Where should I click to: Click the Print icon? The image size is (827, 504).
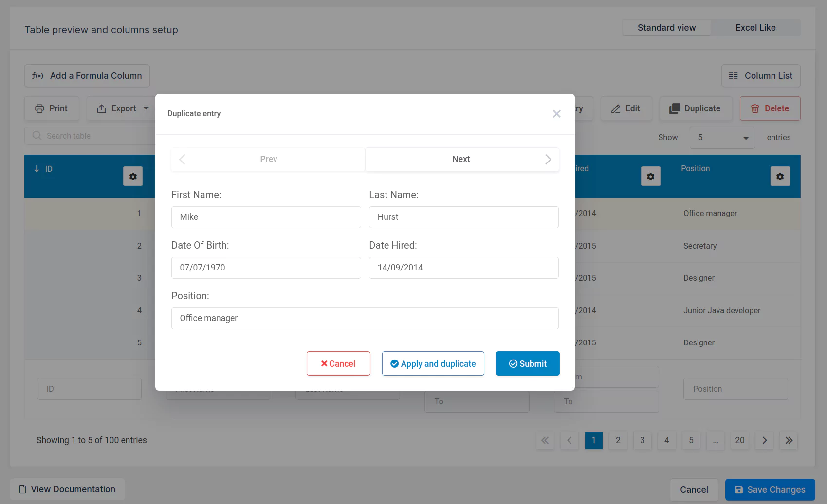(x=40, y=108)
